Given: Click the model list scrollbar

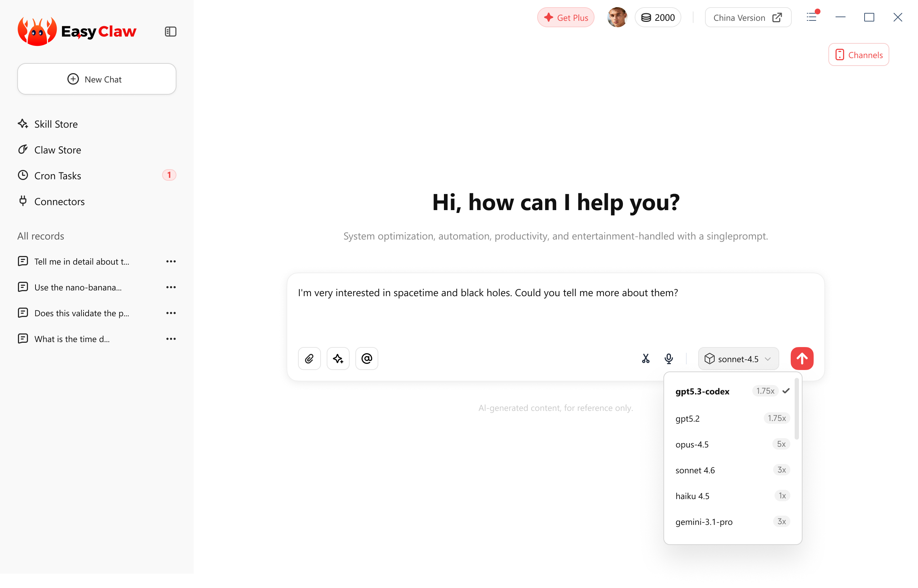Looking at the screenshot, I should click(796, 408).
